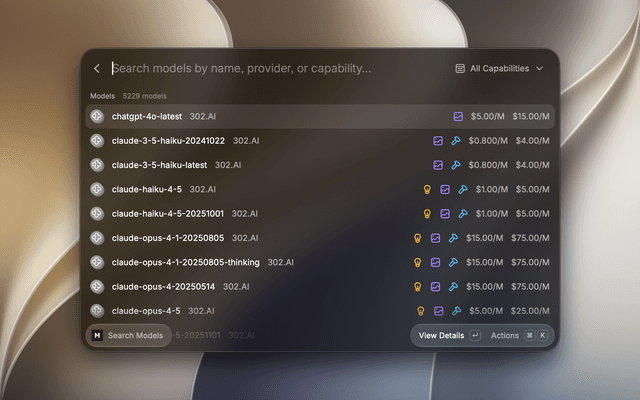
Task: Click the provider icon for claude-haiku-4-5 row
Action: pyautogui.click(x=97, y=189)
